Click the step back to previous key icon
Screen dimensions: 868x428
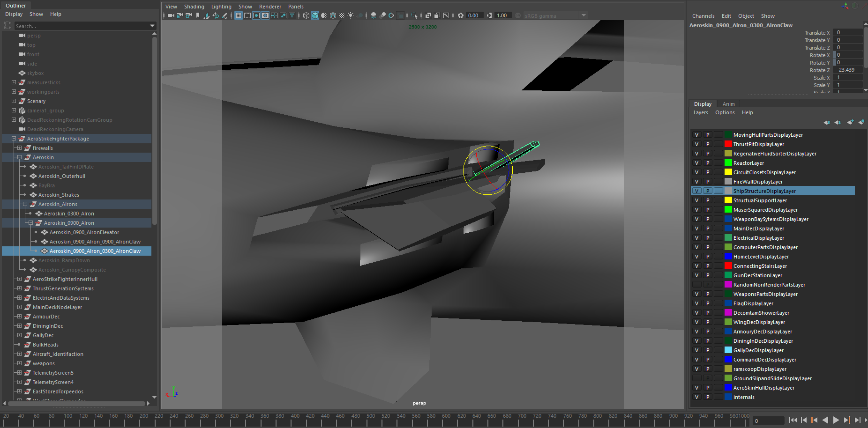tap(814, 420)
